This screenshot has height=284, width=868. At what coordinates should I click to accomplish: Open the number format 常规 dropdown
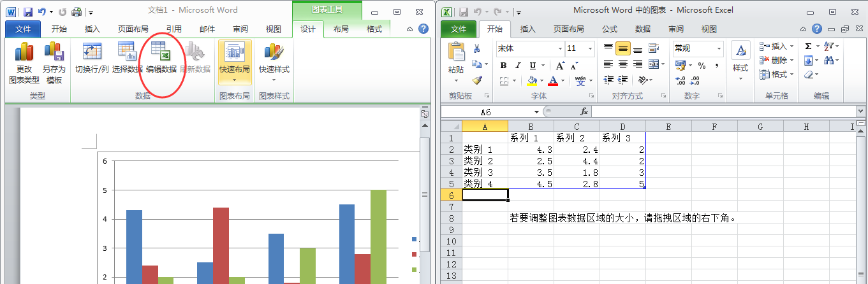[x=719, y=48]
